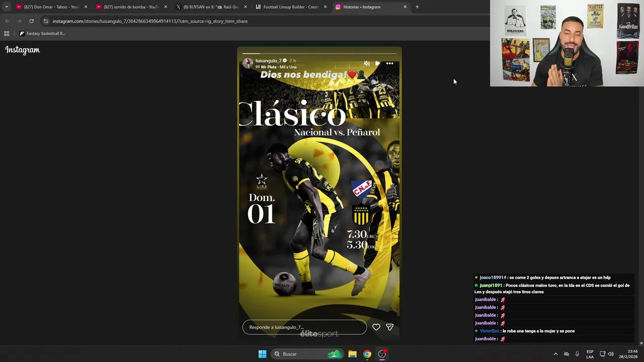
Task: Open volume speaker tray icon
Action: 611,354
